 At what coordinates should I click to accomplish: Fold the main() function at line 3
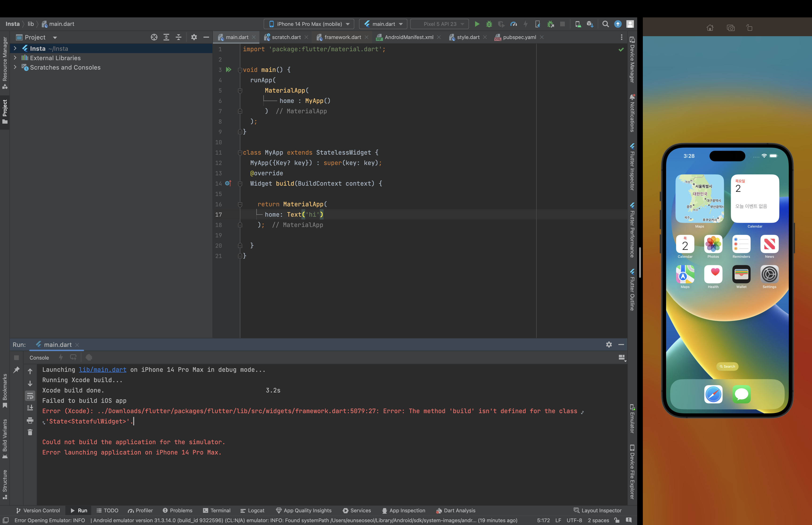coord(240,70)
